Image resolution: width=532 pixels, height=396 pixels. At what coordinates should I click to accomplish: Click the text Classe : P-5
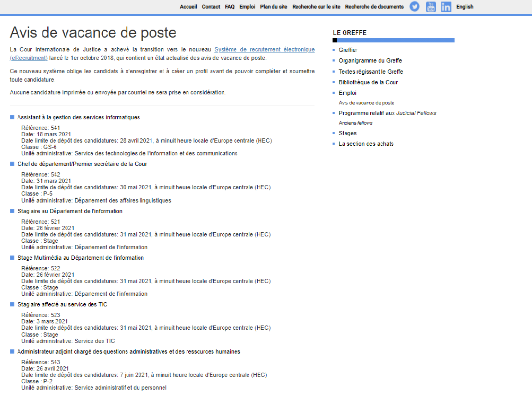click(x=37, y=194)
